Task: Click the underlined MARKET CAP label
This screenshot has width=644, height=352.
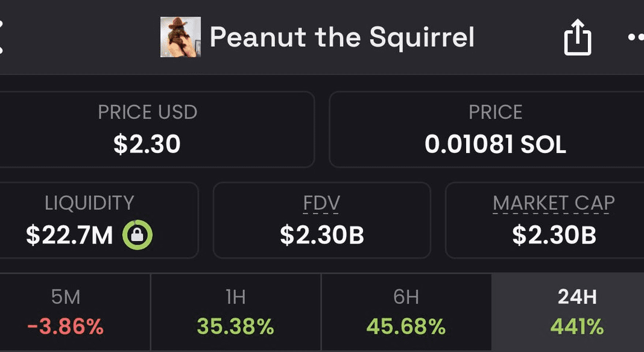Action: coord(554,204)
